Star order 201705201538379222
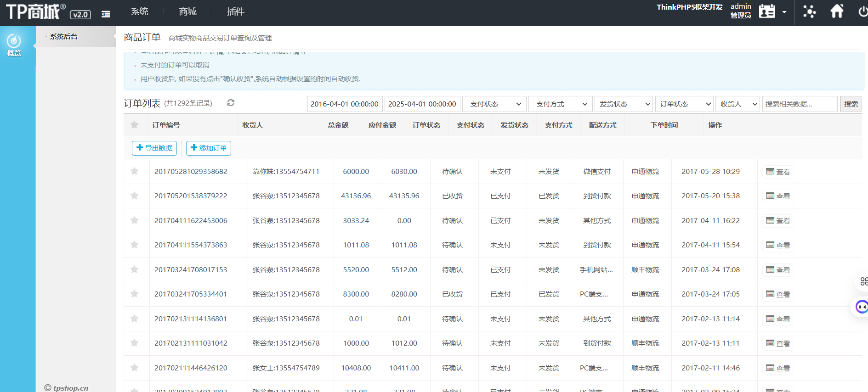 [134, 196]
